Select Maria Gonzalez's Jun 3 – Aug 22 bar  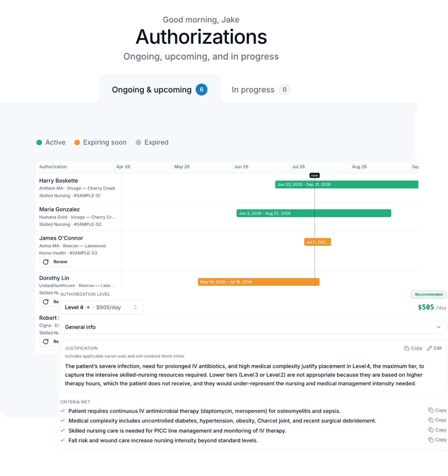pos(314,213)
